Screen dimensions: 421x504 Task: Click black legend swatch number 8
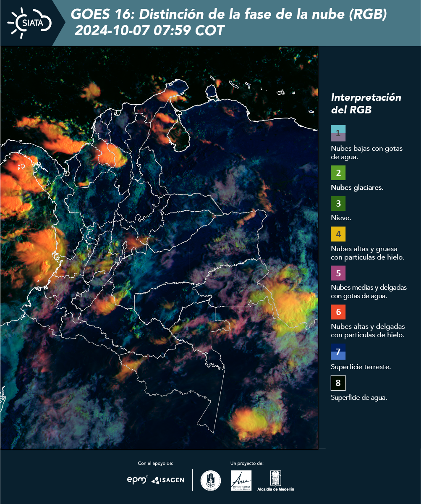(338, 383)
